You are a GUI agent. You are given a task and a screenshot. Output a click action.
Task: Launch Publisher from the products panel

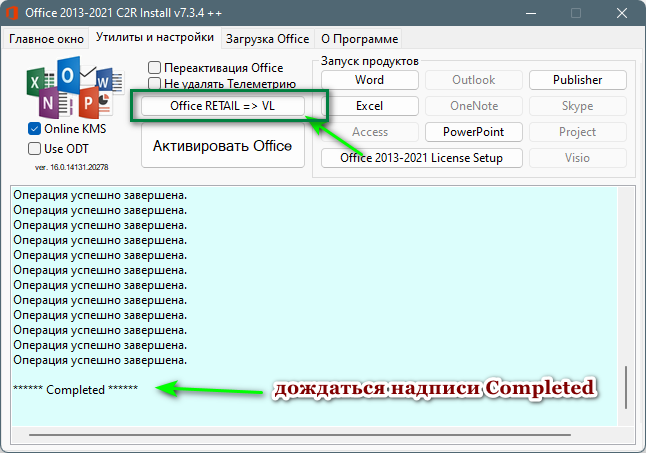point(578,80)
